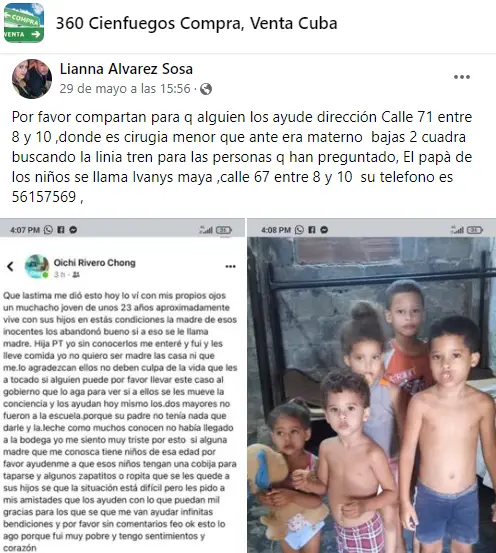Click the friends audience icon under Oichi's name
496x553 pixels.
[x=76, y=274]
